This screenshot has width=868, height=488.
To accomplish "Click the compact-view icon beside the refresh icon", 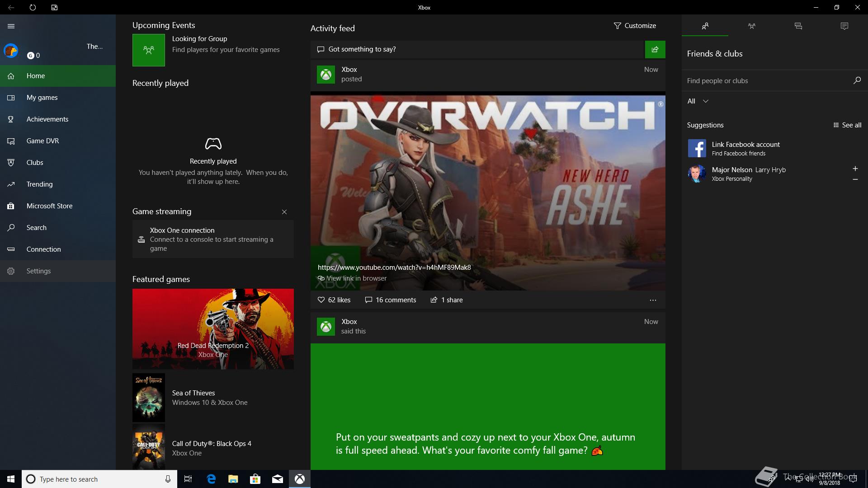I will click(54, 7).
